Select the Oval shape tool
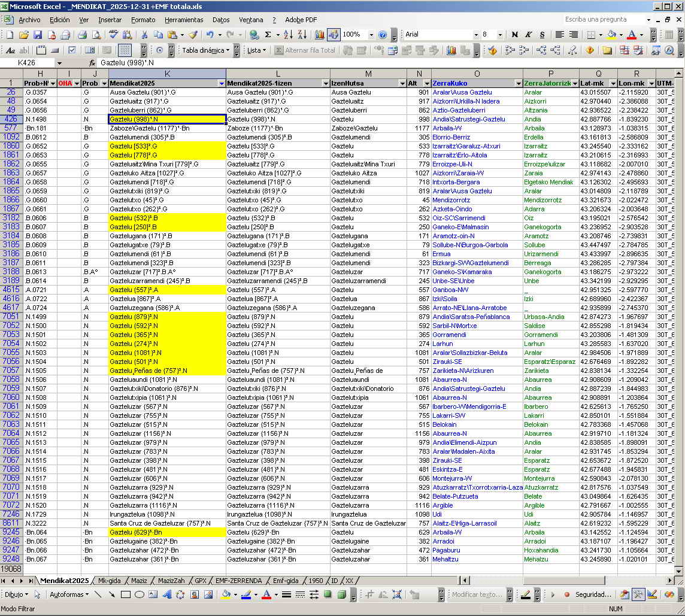The image size is (685, 616). tap(140, 594)
